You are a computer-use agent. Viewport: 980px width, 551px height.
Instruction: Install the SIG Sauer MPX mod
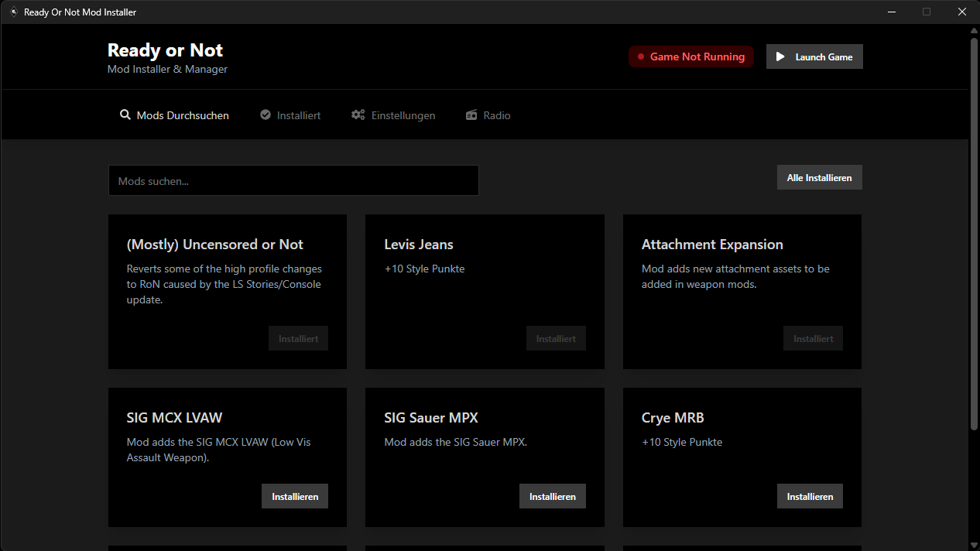pos(553,496)
